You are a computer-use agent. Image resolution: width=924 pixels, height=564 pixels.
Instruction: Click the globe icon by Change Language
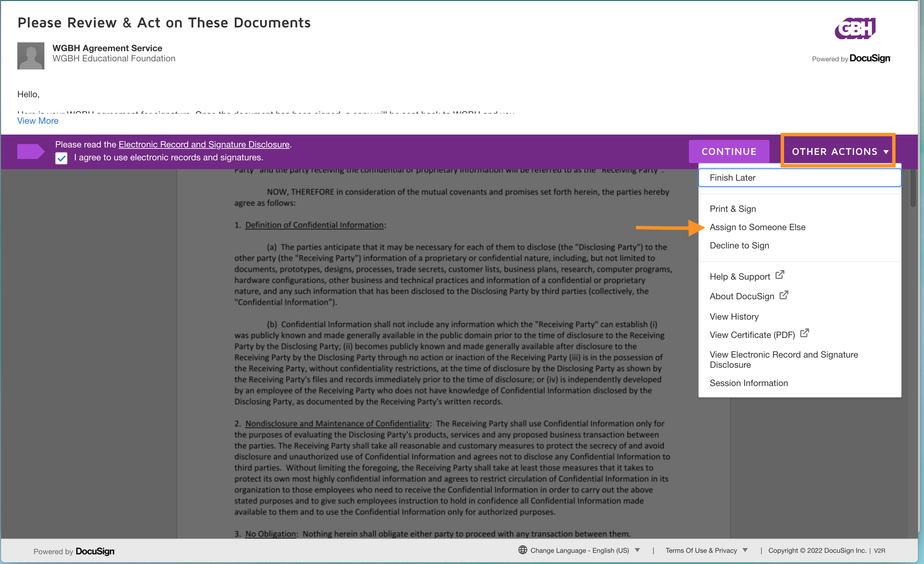522,550
